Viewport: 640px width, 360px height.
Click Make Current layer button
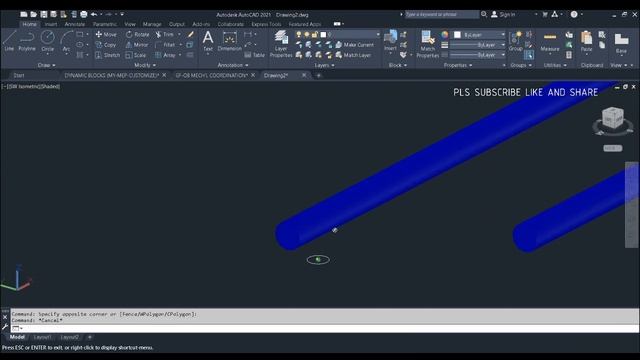(x=354, y=45)
